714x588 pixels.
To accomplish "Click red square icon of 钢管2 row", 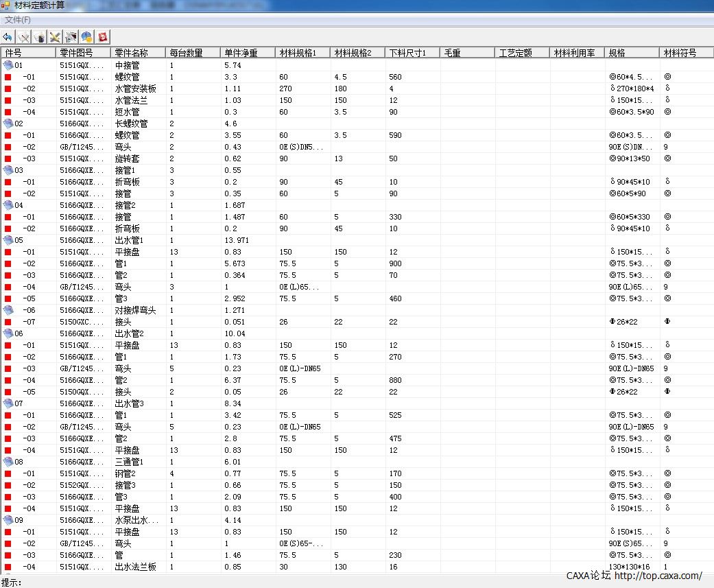I will 8,473.
